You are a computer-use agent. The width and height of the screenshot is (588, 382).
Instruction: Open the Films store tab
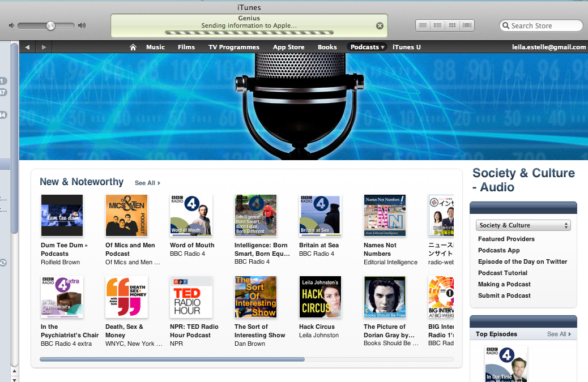coord(186,47)
